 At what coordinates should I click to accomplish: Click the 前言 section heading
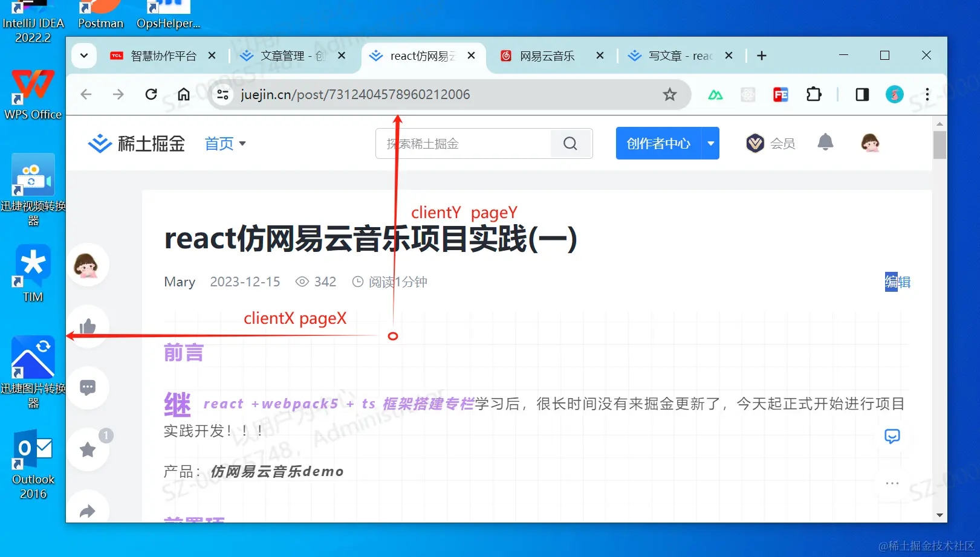coord(184,353)
